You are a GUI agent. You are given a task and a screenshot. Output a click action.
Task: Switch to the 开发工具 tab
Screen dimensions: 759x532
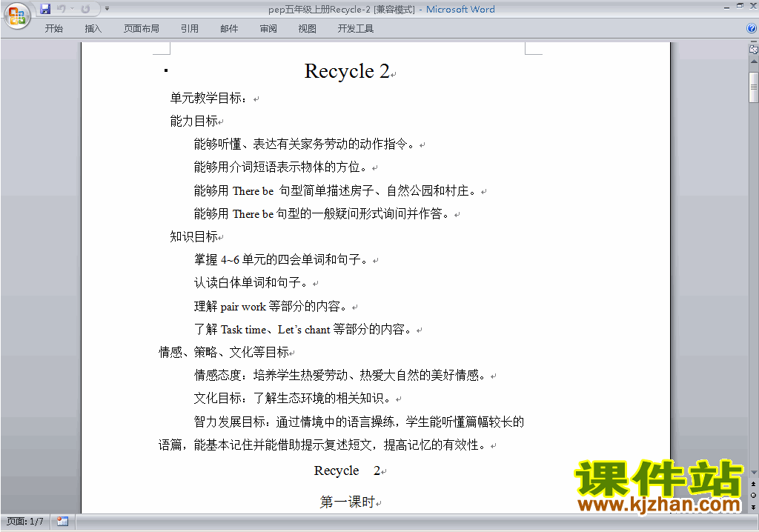(355, 29)
